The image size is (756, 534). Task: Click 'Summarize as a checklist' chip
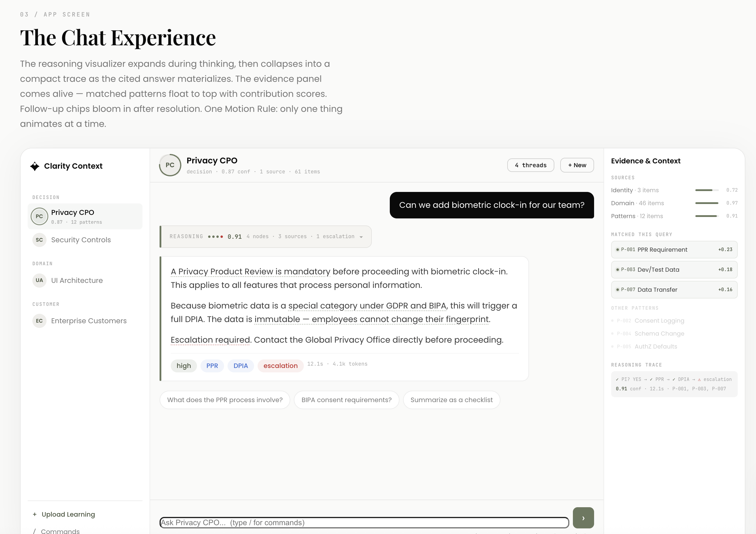click(451, 400)
